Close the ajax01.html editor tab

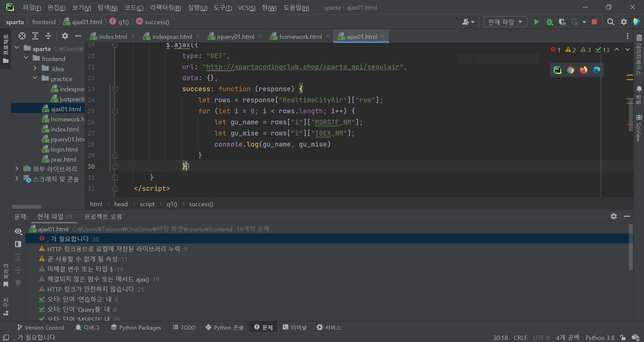point(383,36)
